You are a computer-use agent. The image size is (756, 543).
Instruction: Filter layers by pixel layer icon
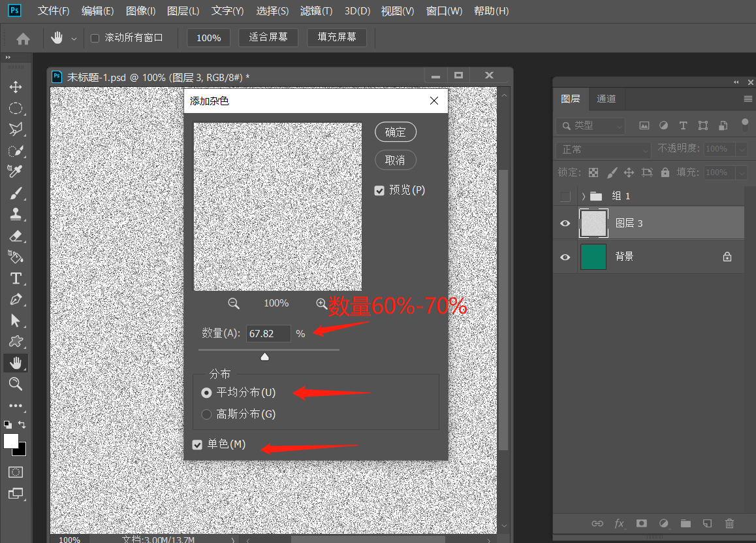point(644,125)
